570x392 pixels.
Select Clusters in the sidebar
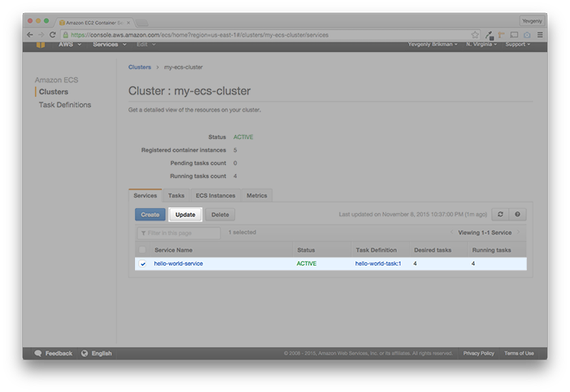(x=54, y=92)
